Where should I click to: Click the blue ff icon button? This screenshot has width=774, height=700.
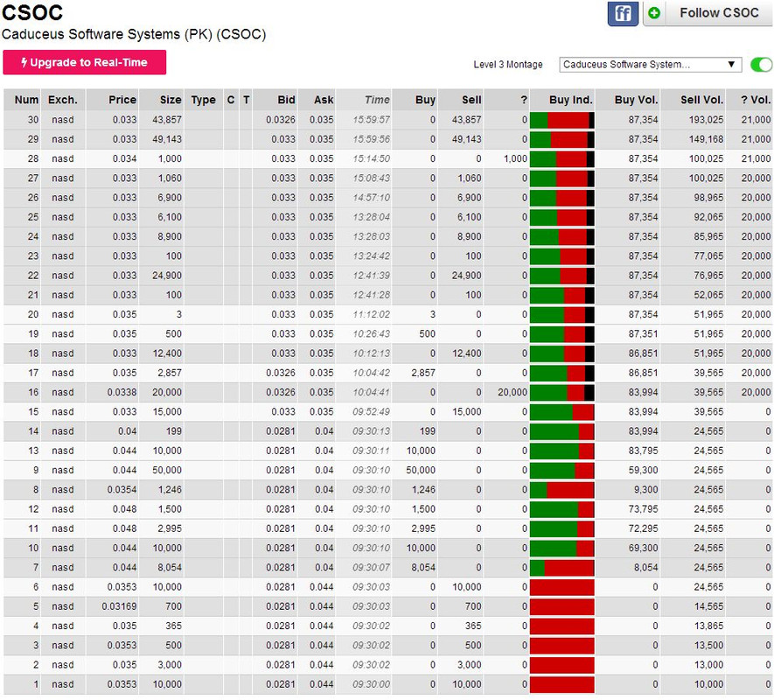click(623, 13)
